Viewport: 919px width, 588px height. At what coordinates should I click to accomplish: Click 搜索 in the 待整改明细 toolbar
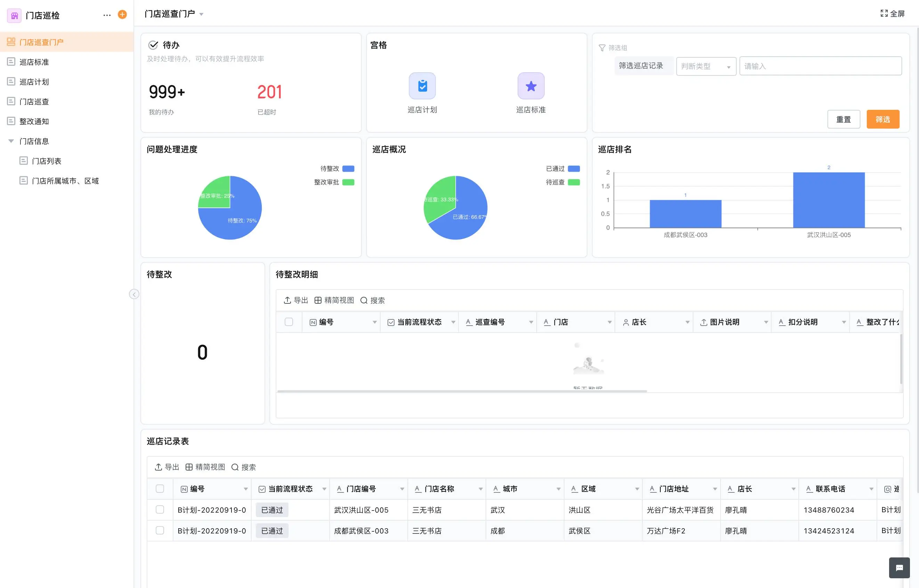pos(373,300)
